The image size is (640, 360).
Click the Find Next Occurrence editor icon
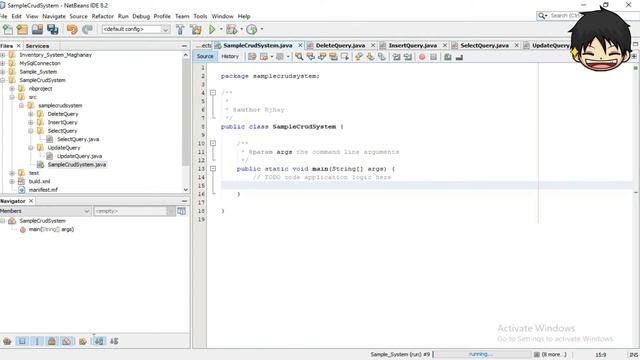point(322,57)
